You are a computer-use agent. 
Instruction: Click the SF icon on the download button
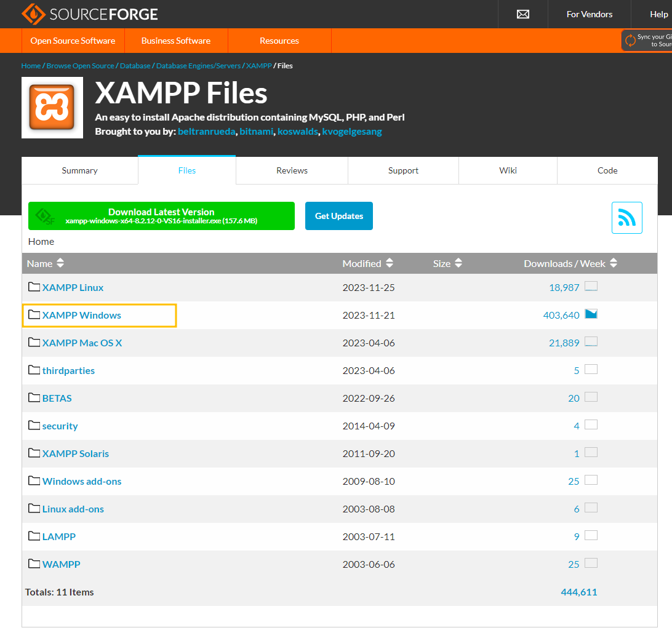44,215
